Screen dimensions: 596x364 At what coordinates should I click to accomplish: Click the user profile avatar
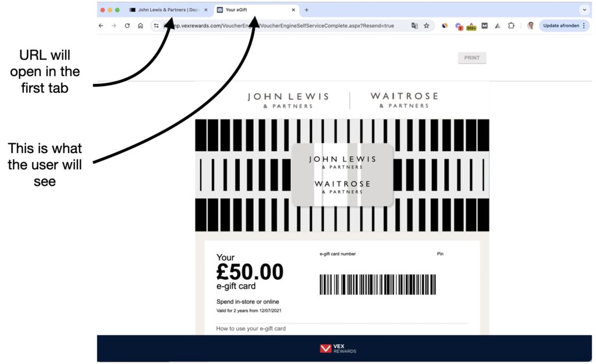(x=531, y=26)
